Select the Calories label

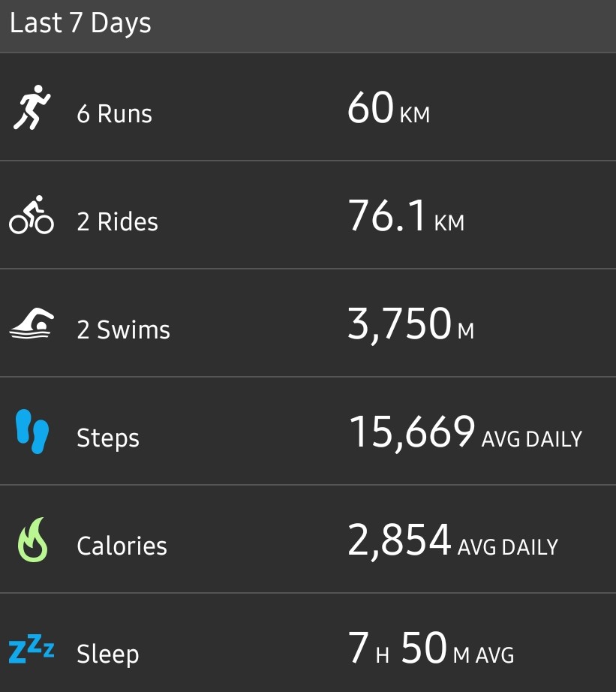[122, 546]
